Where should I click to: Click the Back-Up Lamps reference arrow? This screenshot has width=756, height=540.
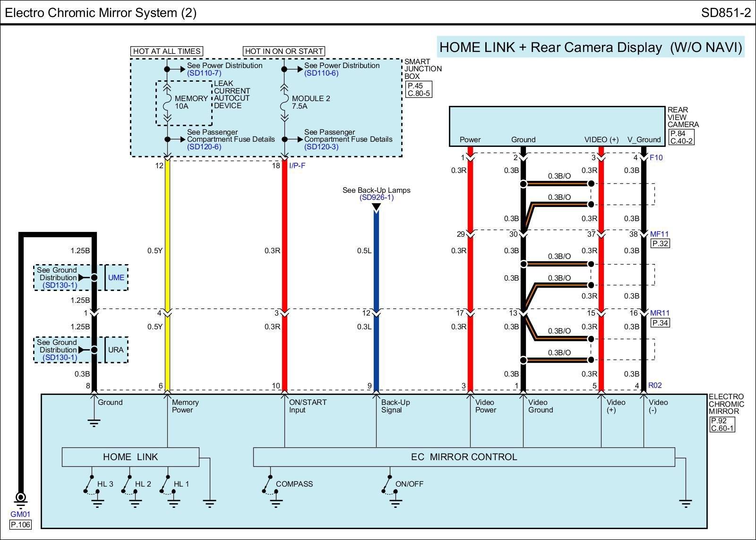coord(376,207)
